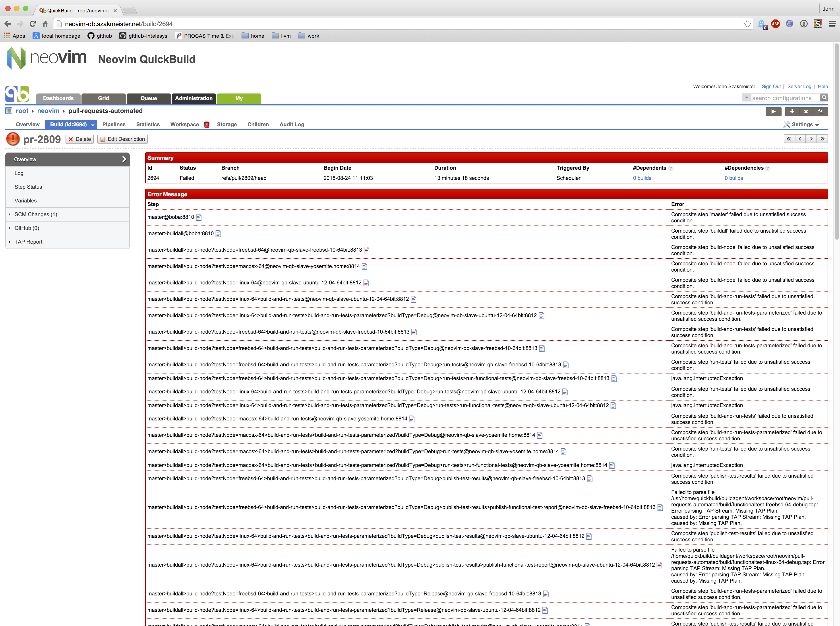Click the red Workspace status icon

click(207, 125)
